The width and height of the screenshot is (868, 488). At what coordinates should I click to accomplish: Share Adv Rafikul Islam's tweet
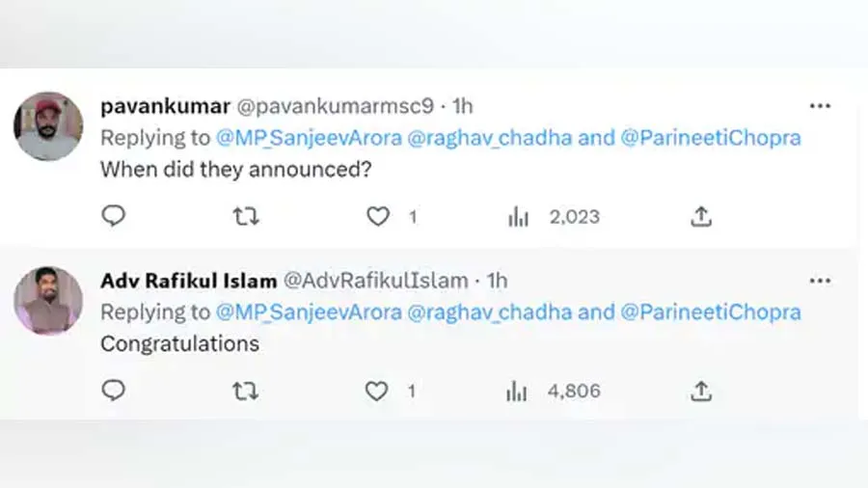(x=701, y=391)
